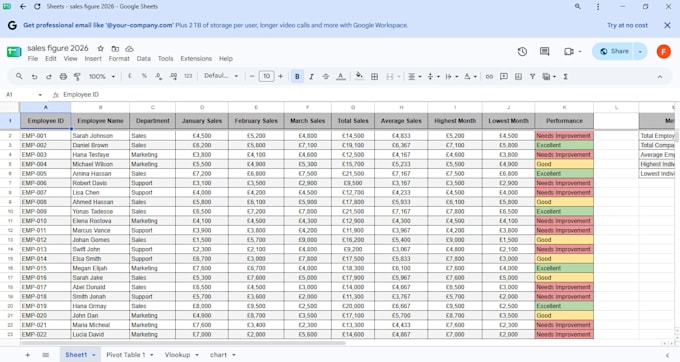Format as currency (£)
Viewport: 680px width, 362px height.
(x=130, y=76)
